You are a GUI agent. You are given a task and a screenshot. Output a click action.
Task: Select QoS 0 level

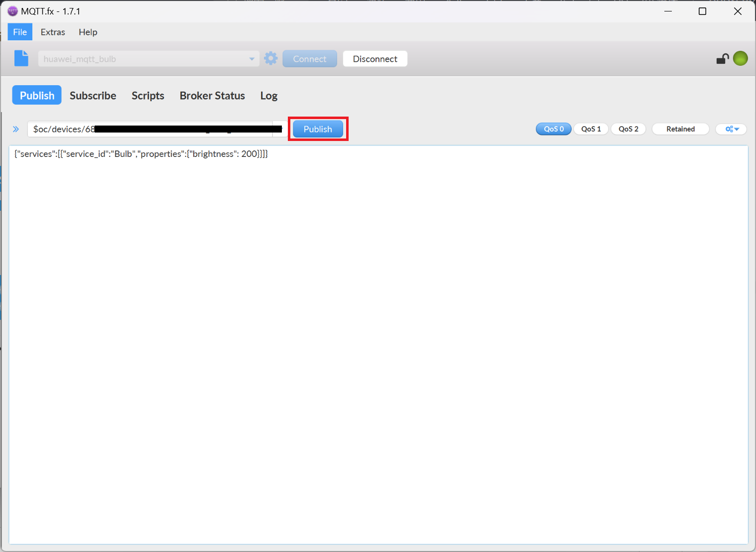(x=554, y=129)
